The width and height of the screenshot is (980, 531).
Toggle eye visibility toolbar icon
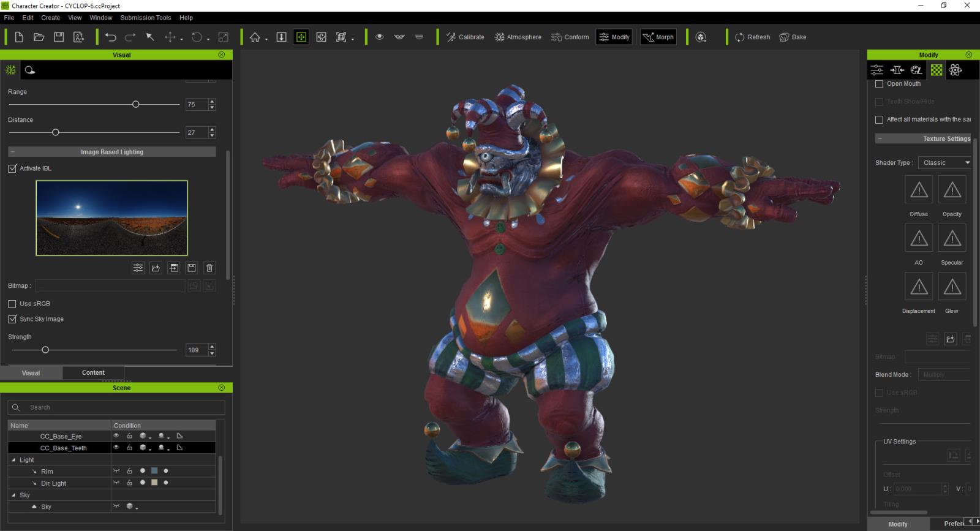point(380,37)
